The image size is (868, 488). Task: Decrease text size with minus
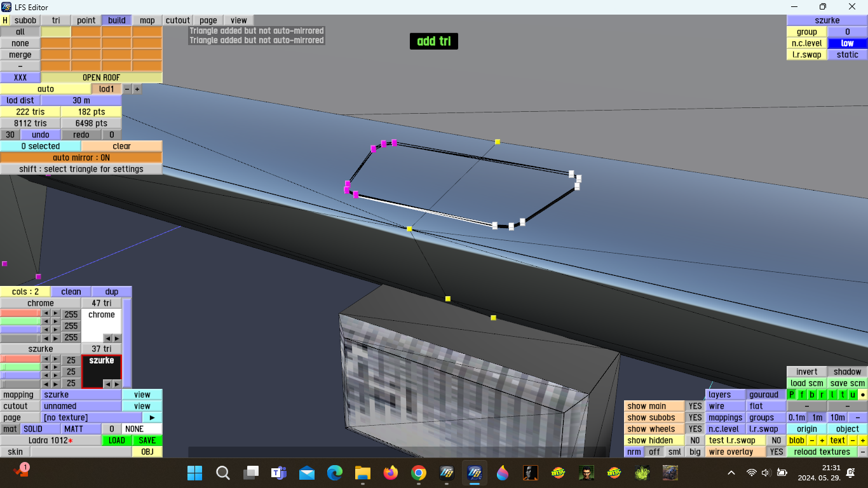click(853, 440)
